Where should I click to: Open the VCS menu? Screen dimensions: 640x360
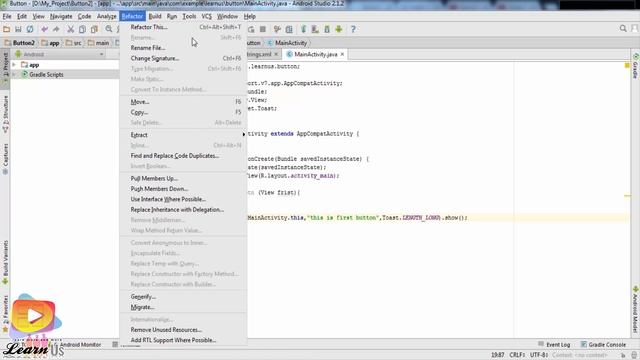pos(207,16)
